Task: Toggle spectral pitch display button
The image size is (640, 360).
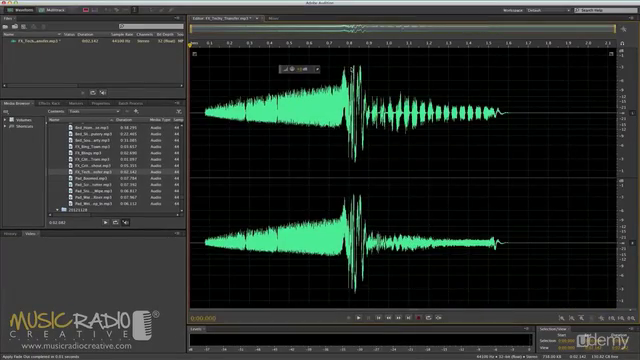Action: click(x=95, y=10)
